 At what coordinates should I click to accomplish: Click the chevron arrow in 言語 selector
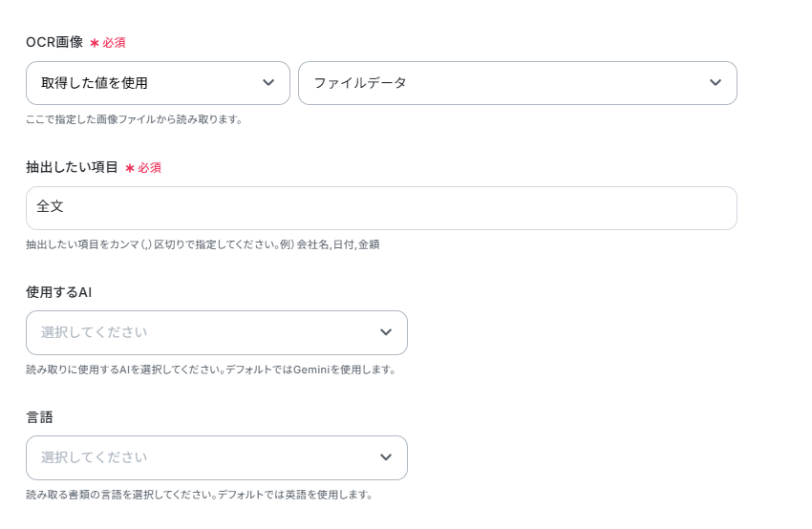pyautogui.click(x=386, y=457)
